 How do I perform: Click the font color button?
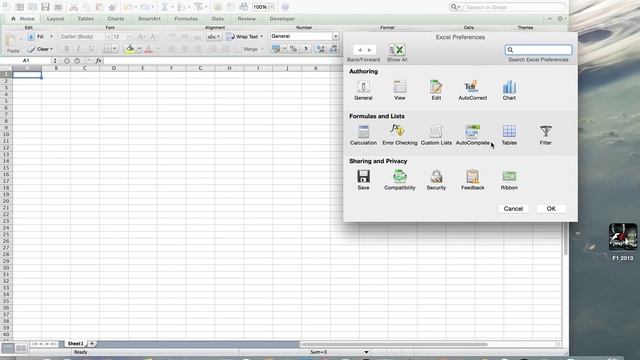click(149, 49)
